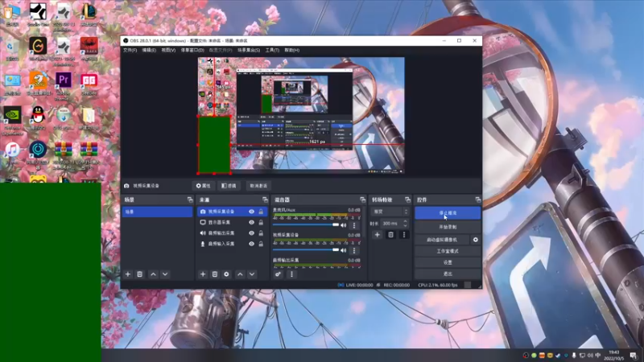This screenshot has width=644, height=362.
Task: Move the selected source up
Action: coord(240,274)
